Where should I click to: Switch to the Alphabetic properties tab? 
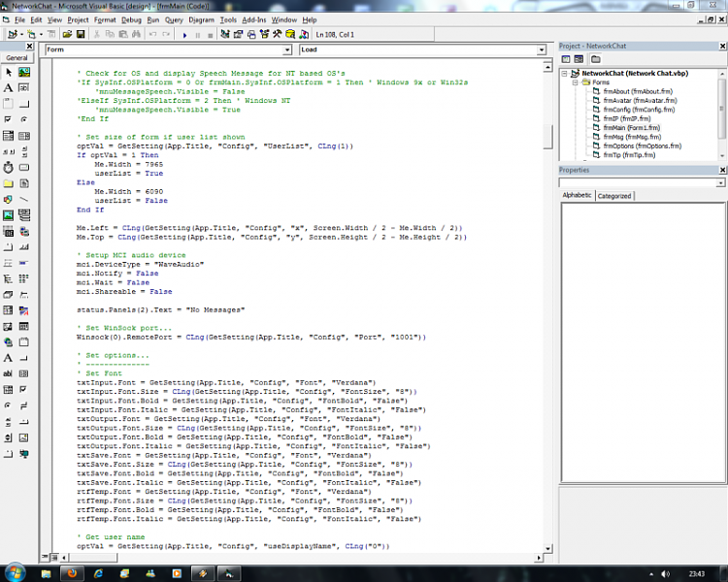578,195
